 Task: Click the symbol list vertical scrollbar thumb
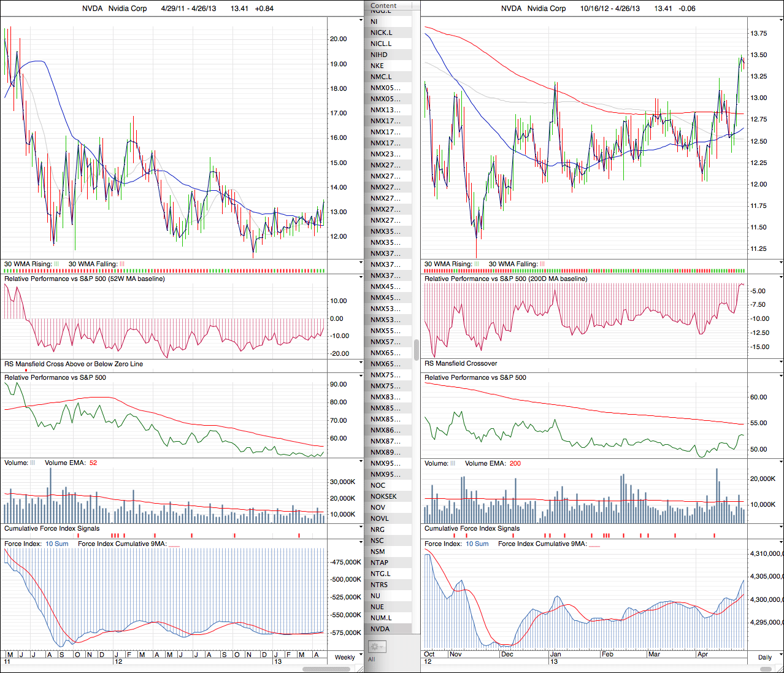click(417, 350)
